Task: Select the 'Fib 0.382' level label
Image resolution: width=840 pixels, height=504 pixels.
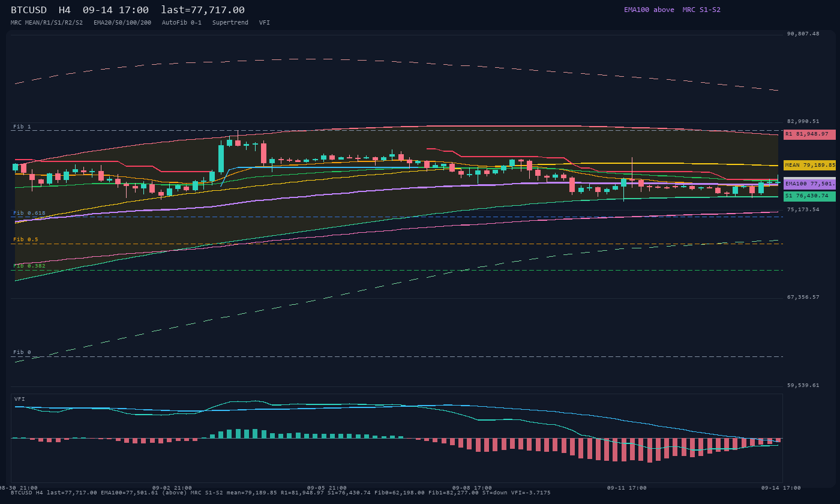Action: click(29, 266)
